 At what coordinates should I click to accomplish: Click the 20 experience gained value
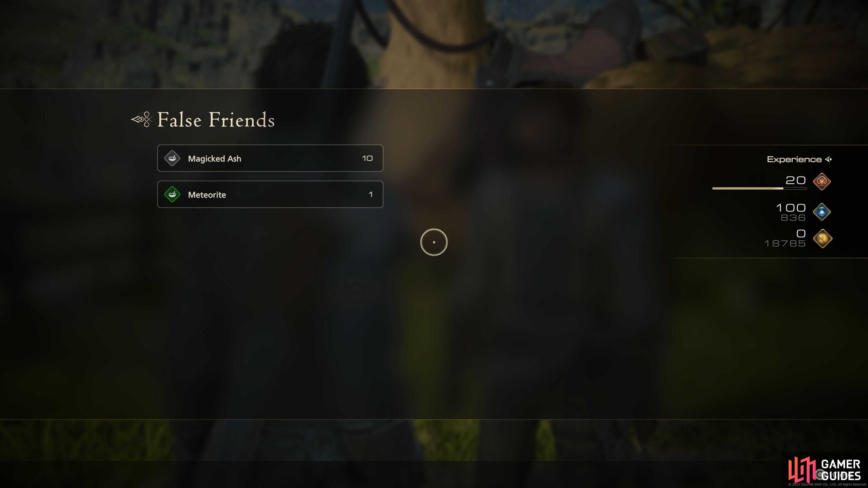pos(796,180)
